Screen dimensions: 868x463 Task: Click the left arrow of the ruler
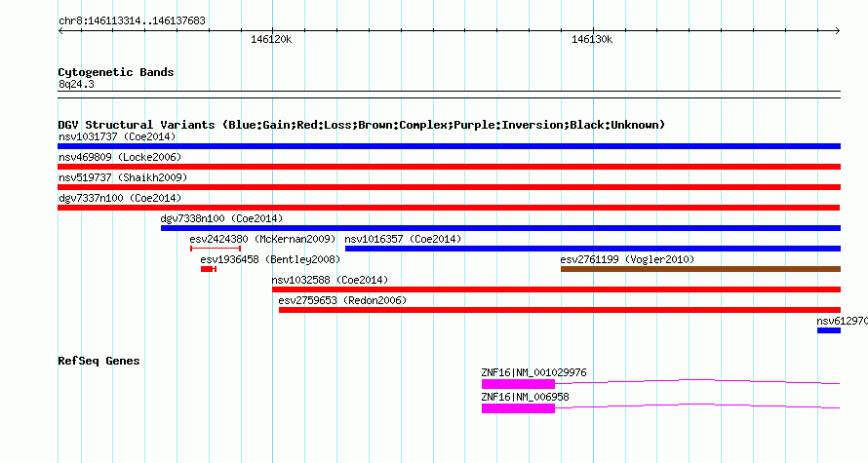coord(60,31)
